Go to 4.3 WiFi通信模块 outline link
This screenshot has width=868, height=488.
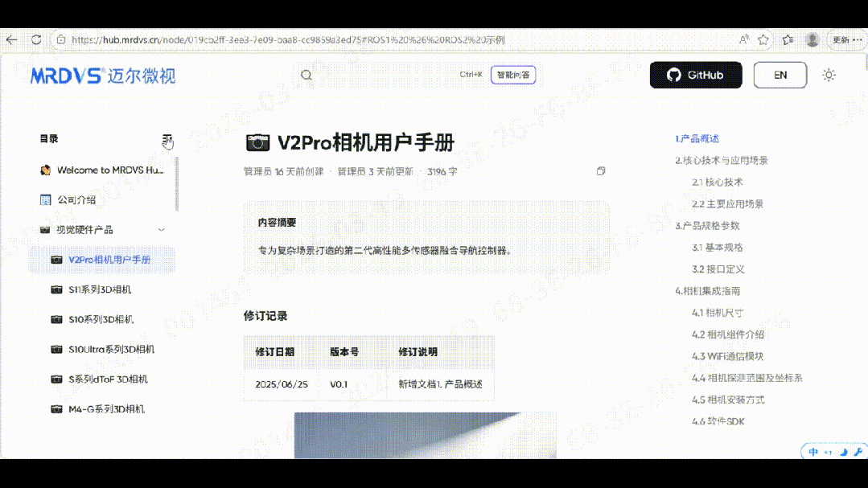pyautogui.click(x=727, y=356)
